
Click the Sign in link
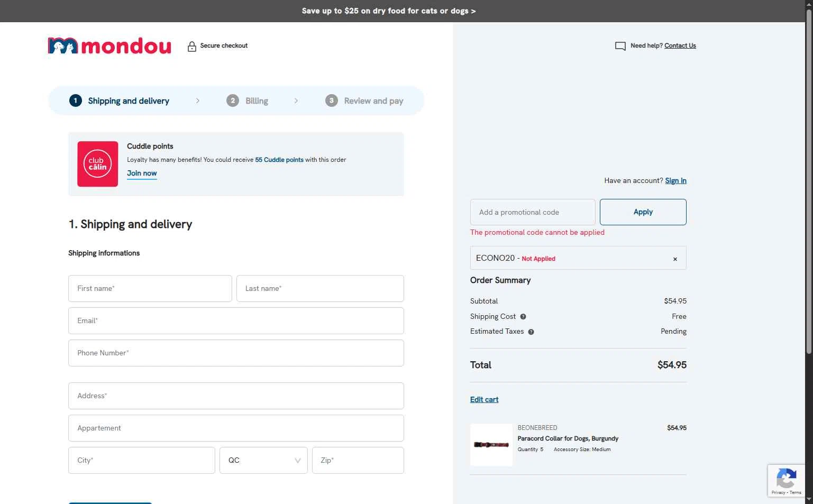pyautogui.click(x=675, y=181)
